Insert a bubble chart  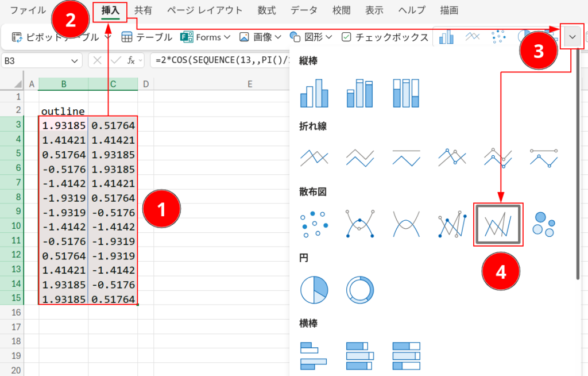click(544, 224)
